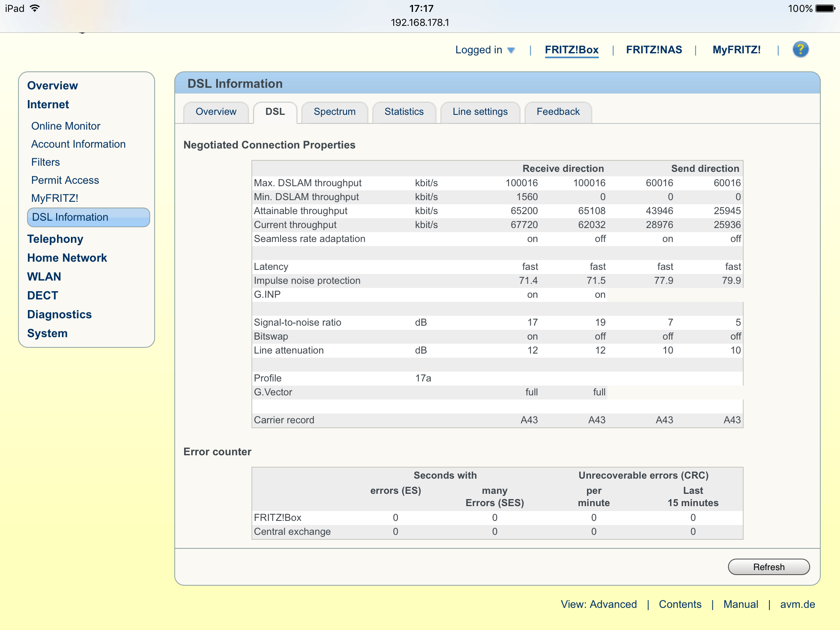Expand the Home Network menu section
Image resolution: width=840 pixels, height=630 pixels.
point(67,258)
